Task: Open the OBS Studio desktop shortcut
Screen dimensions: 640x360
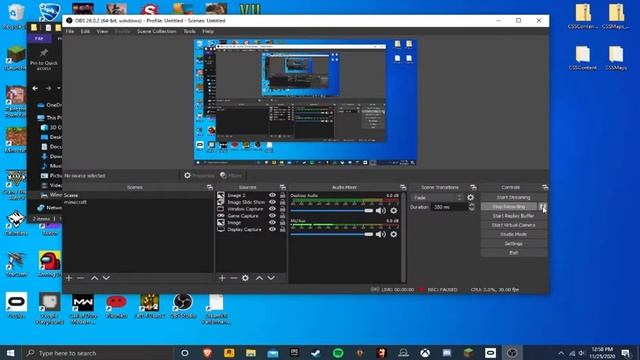Action: [182, 306]
